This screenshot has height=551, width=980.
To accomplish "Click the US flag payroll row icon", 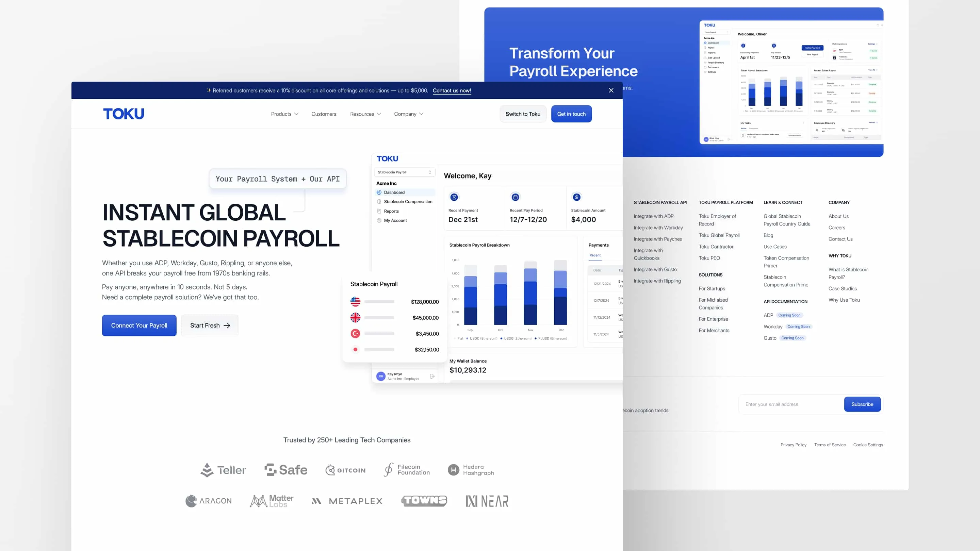I will coord(355,302).
